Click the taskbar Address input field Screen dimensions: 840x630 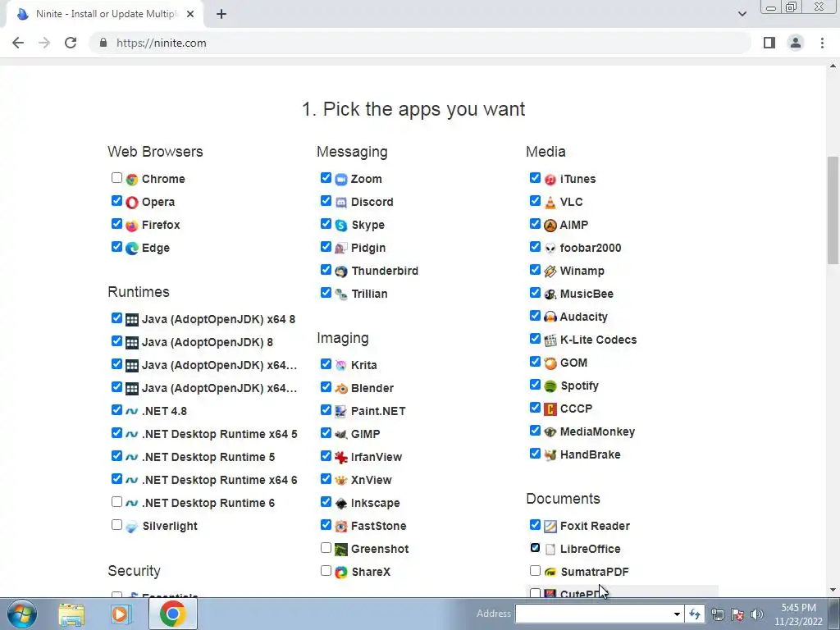pos(592,614)
